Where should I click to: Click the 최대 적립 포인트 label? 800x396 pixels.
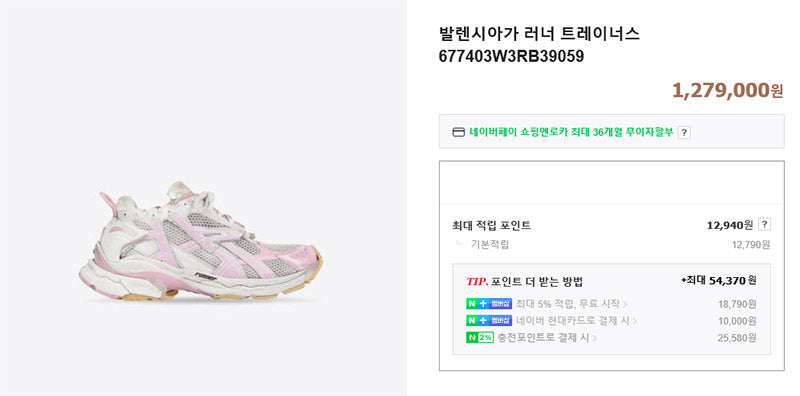tap(491, 225)
